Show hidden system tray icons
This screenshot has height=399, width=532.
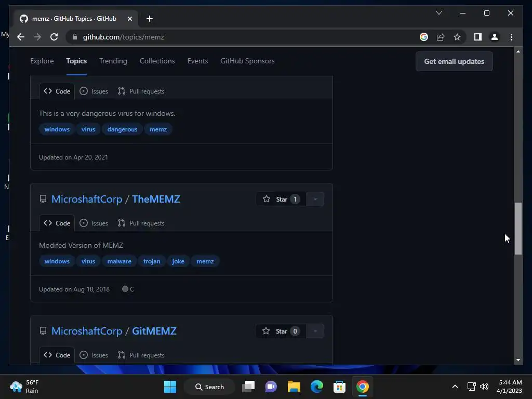click(455, 387)
